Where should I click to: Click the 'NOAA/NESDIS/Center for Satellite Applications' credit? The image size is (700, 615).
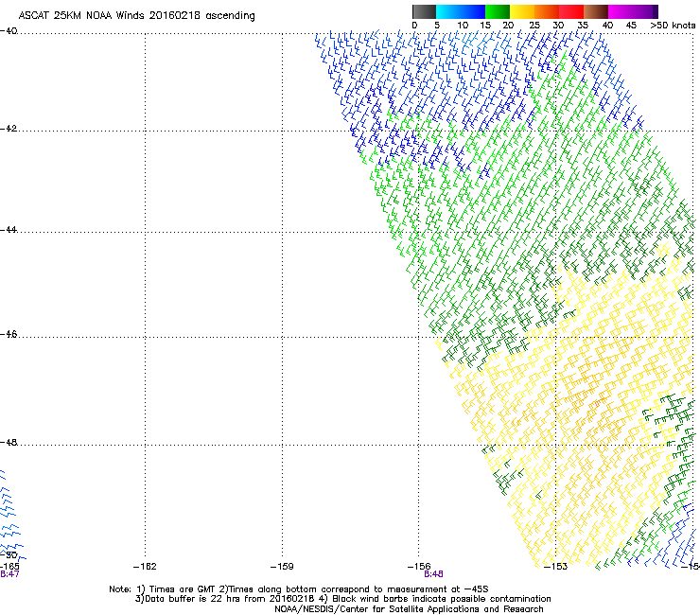pos(409,609)
